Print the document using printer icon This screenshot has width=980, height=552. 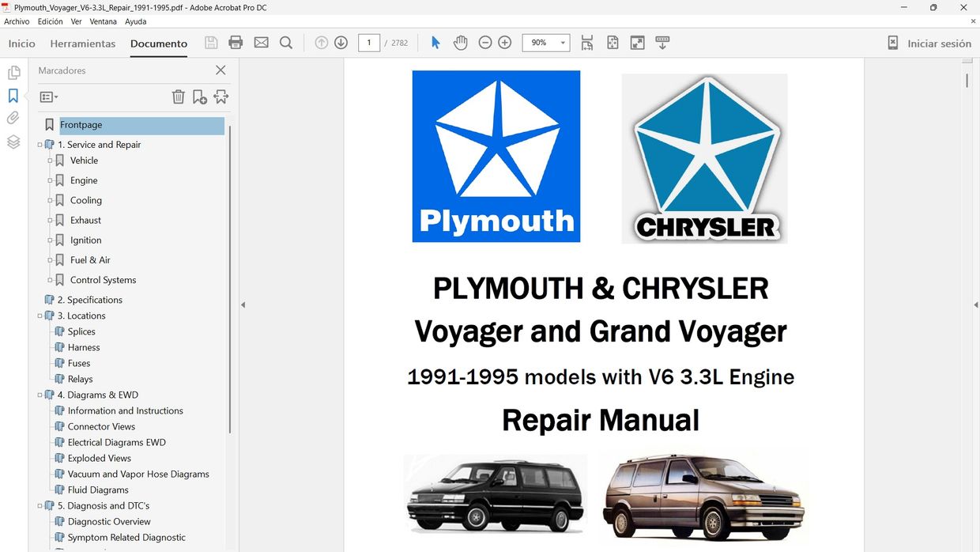click(236, 43)
